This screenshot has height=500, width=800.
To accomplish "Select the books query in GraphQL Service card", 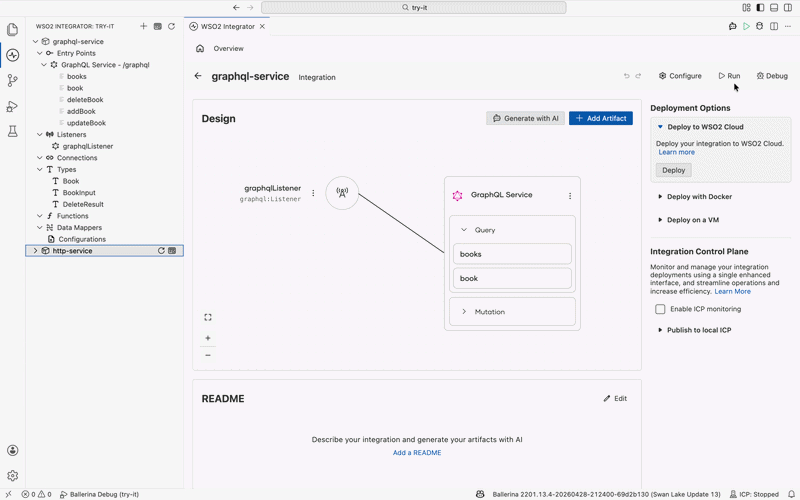I will click(x=512, y=254).
